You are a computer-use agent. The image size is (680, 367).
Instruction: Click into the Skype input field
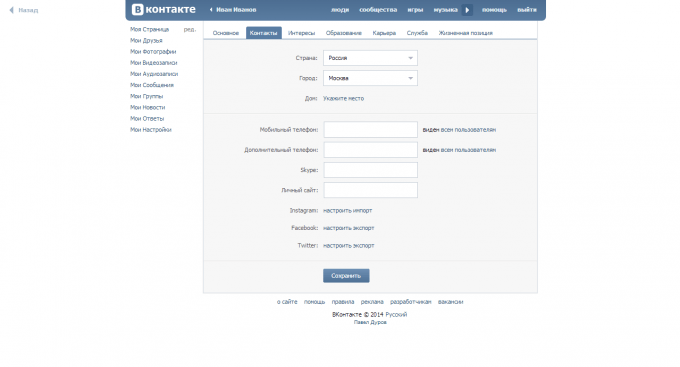coord(371,170)
